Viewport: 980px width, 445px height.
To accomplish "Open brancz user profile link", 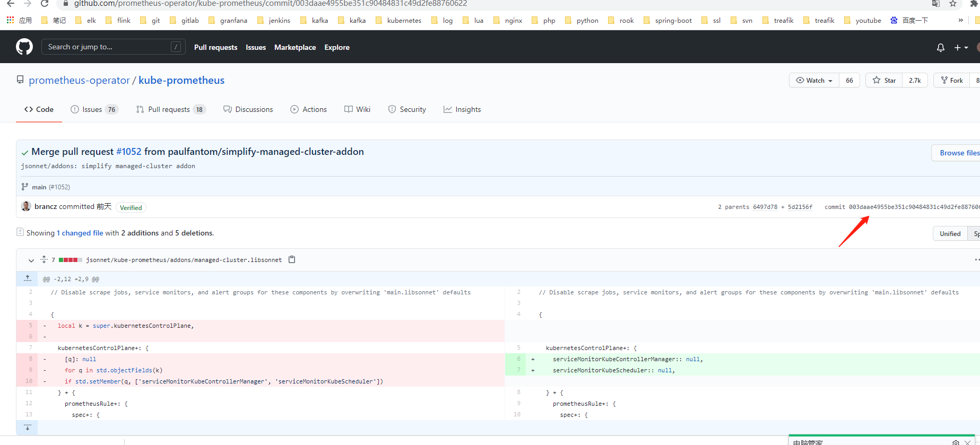I will point(46,206).
